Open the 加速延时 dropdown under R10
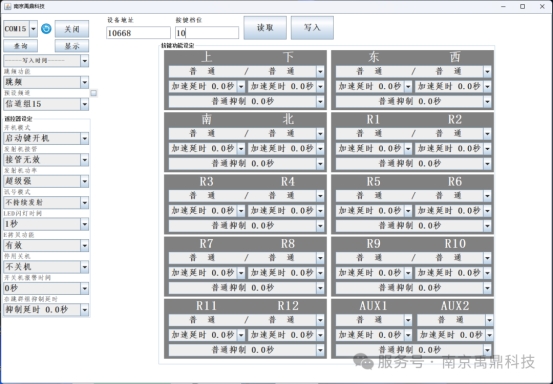The width and height of the screenshot is (553, 384). coord(453,273)
